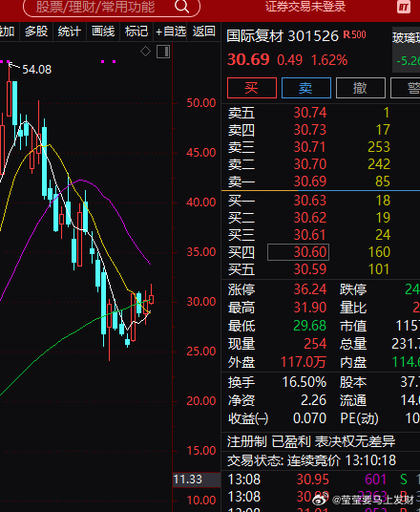This screenshot has width=420, height=512.
Task: Select 买一 price 30.63
Action: click(310, 201)
